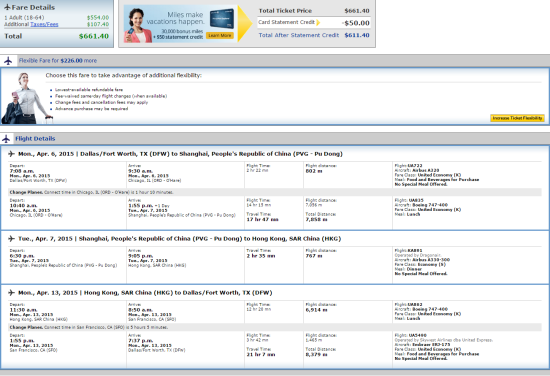
Task: Click the 8:50 a.m. San Francisco arrival
Action: click(x=140, y=310)
